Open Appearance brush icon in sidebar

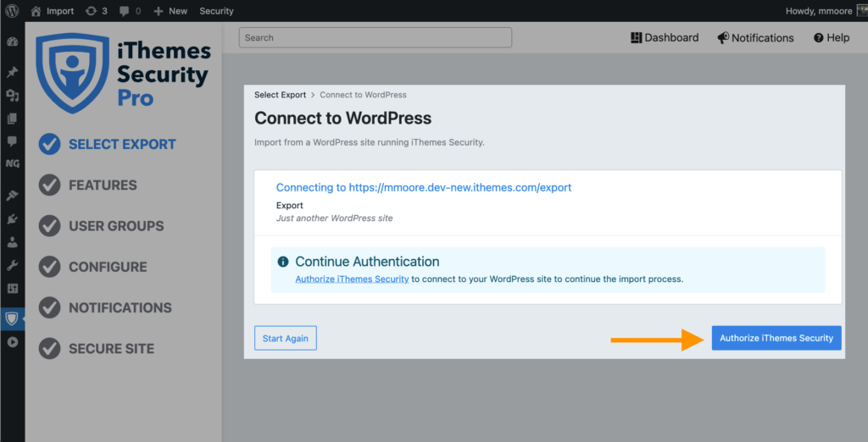tap(12, 196)
